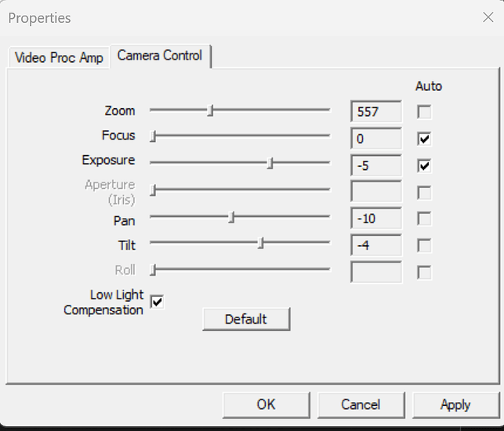
Task: Check the Tilt Auto checkbox
Action: tap(424, 245)
